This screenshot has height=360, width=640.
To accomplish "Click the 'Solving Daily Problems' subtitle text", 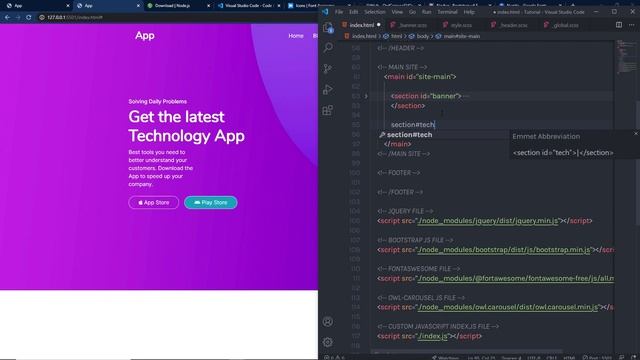I will (x=158, y=102).
